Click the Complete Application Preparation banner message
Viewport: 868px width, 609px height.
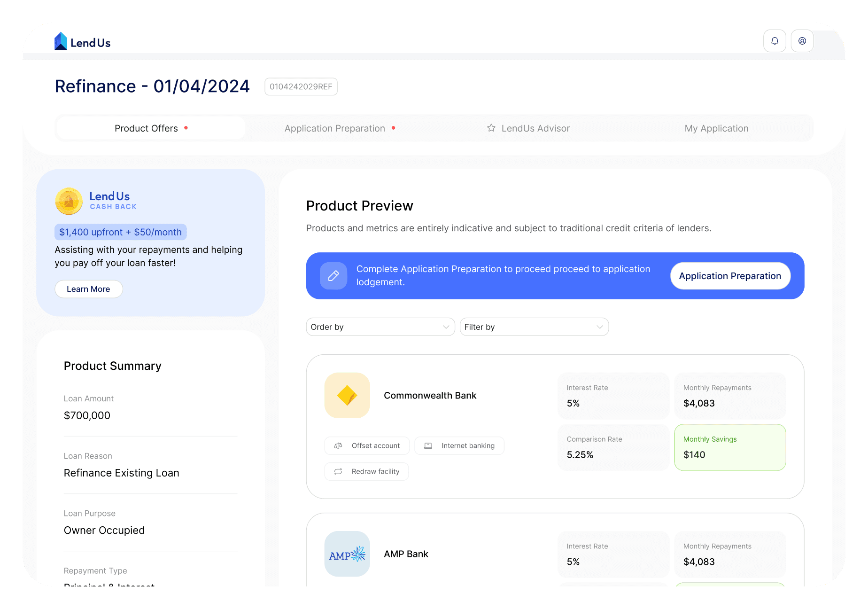(503, 275)
